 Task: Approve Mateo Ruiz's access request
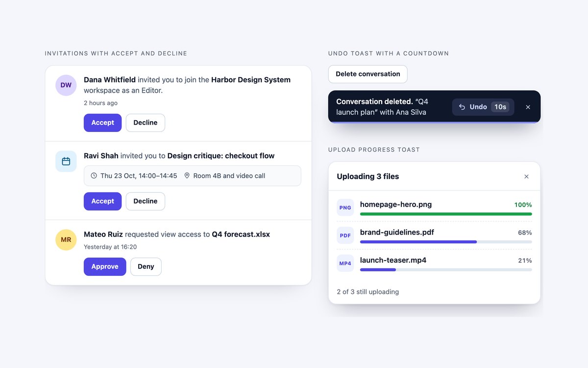[105, 266]
